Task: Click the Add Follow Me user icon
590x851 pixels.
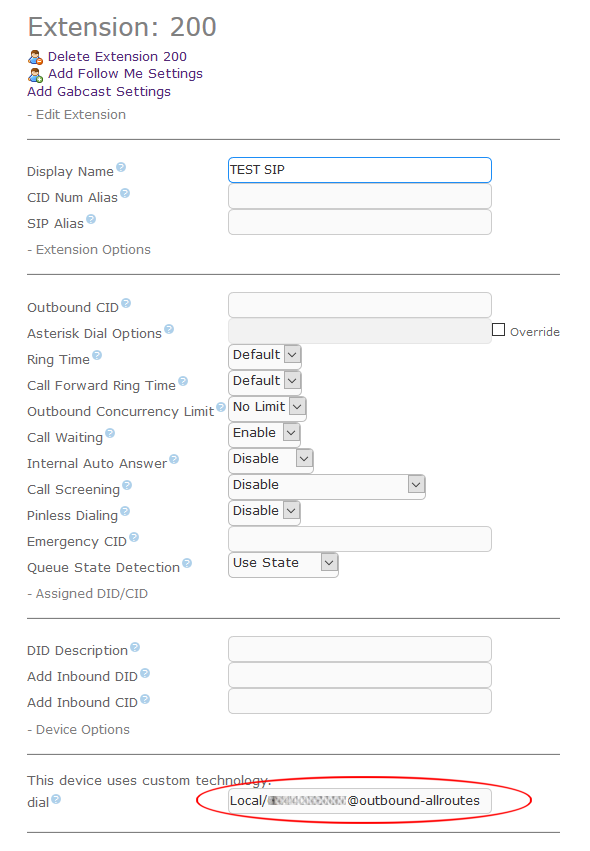Action: pos(35,75)
